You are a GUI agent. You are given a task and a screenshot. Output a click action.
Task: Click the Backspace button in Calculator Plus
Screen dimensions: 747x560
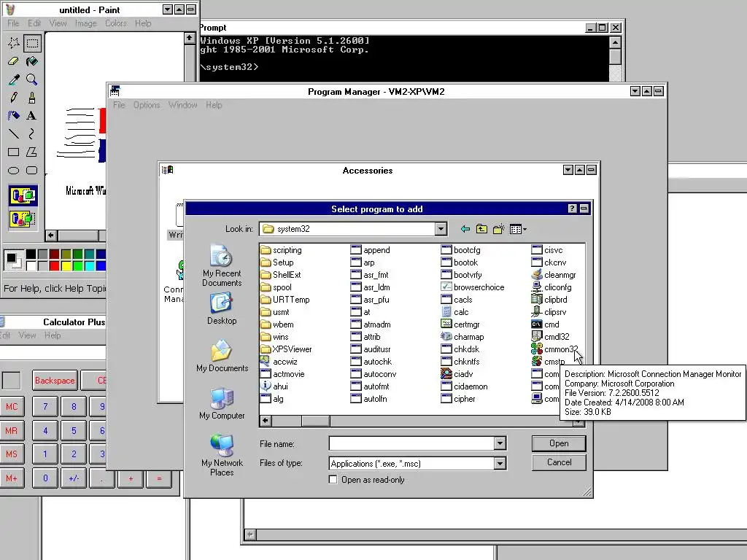click(x=55, y=381)
